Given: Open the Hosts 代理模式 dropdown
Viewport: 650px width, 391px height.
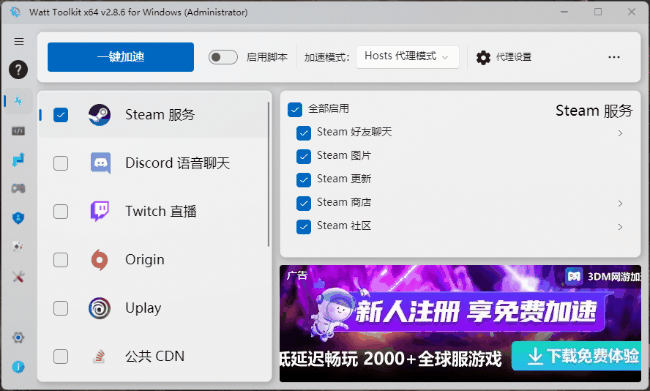Looking at the screenshot, I should click(407, 57).
